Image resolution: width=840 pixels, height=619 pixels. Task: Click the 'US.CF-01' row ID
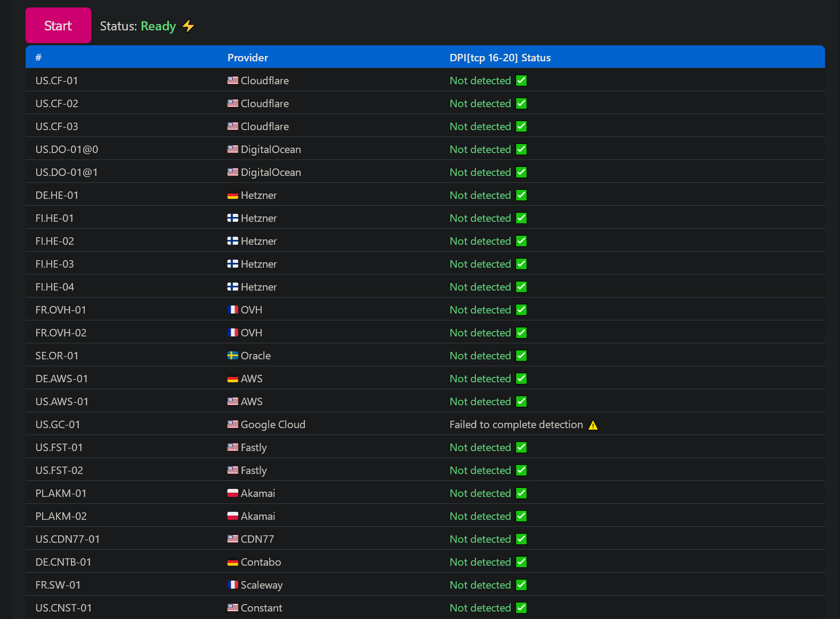[56, 81]
